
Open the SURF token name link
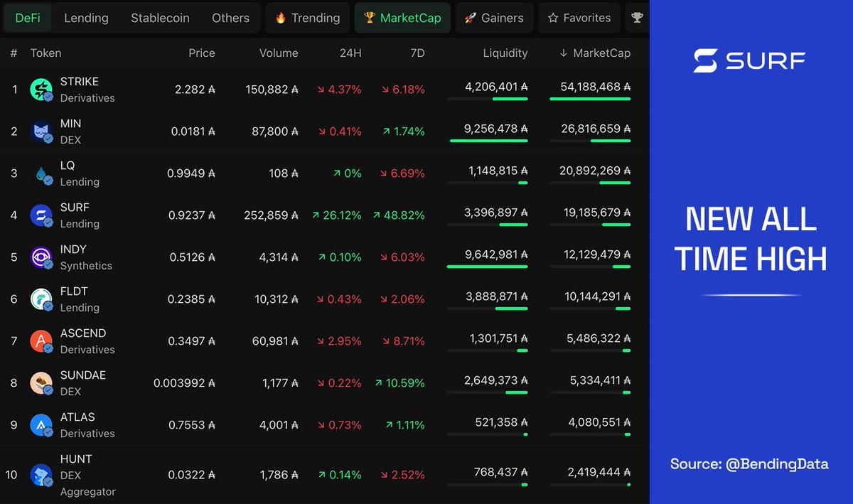75,208
